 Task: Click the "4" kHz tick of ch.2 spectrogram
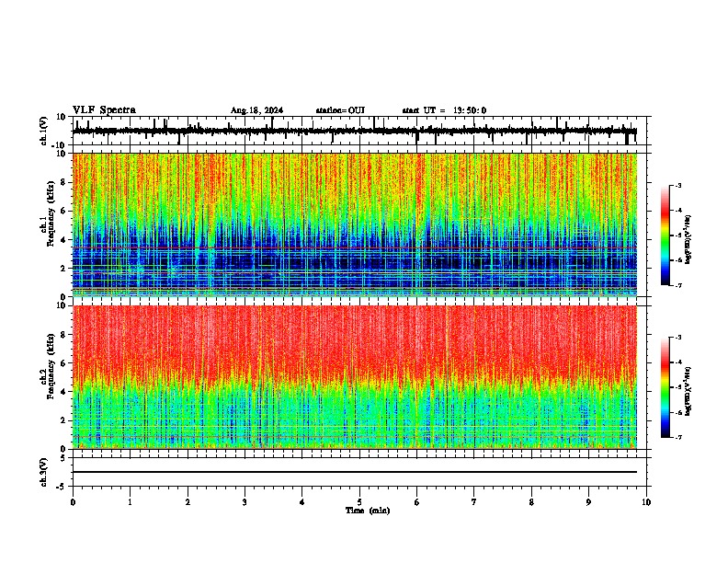[64, 392]
